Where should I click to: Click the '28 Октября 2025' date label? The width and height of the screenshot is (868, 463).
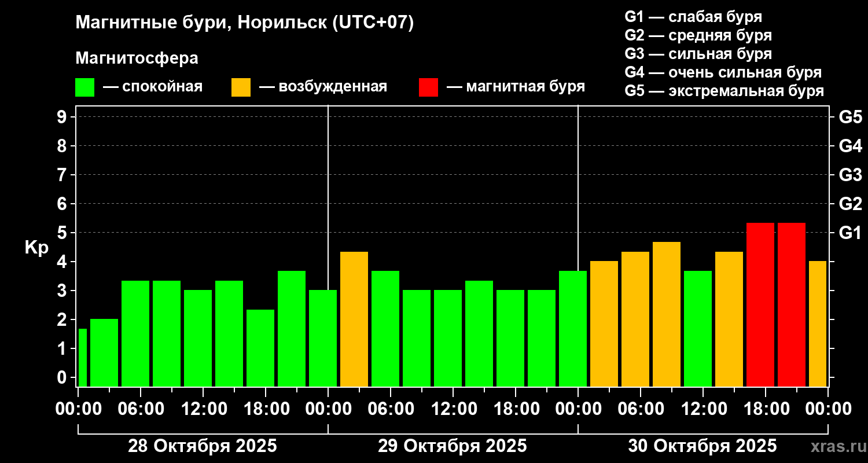[x=203, y=446]
